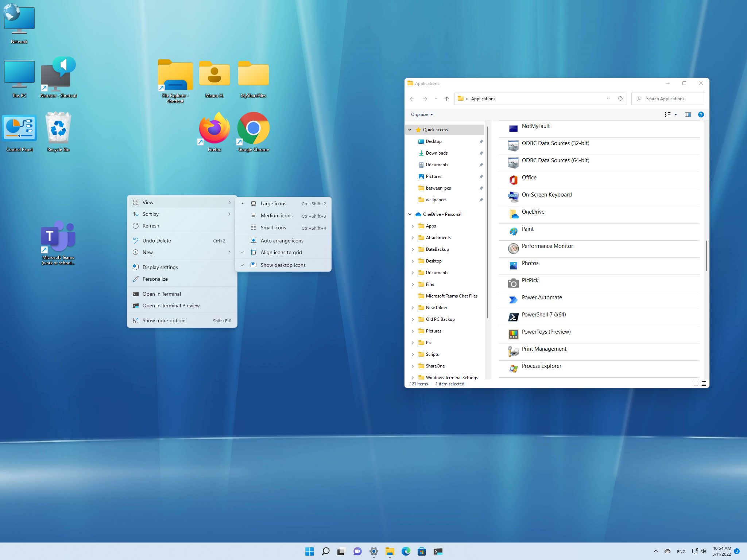Click the 'Display settings' context menu button

(159, 267)
